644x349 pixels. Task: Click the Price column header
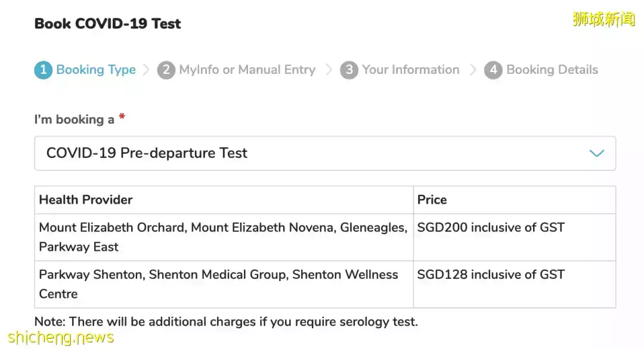tap(432, 200)
